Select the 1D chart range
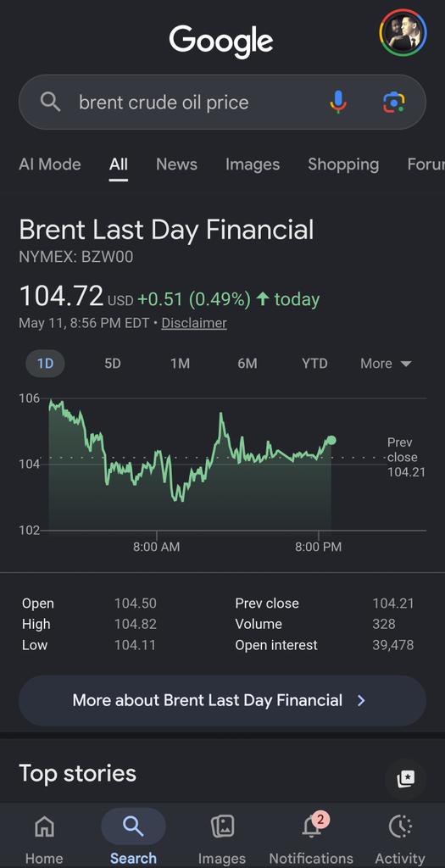 click(46, 364)
